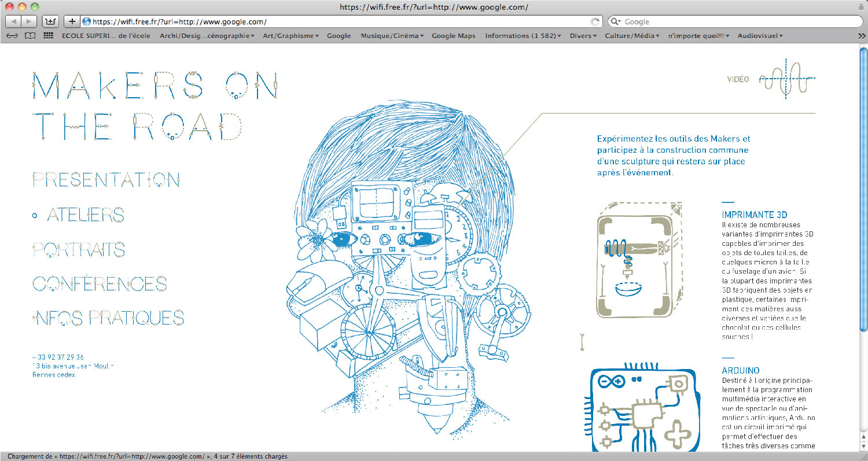This screenshot has height=461, width=868.
Task: Open the PORTRAITS section
Action: pyautogui.click(x=79, y=250)
